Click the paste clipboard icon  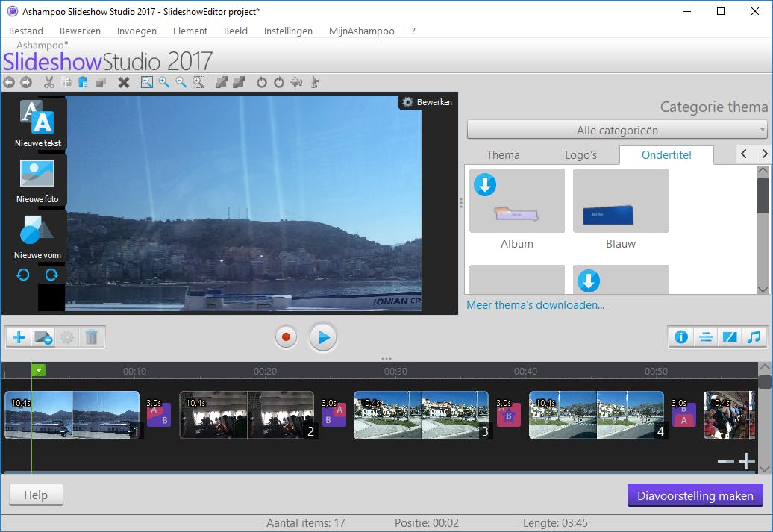(84, 82)
